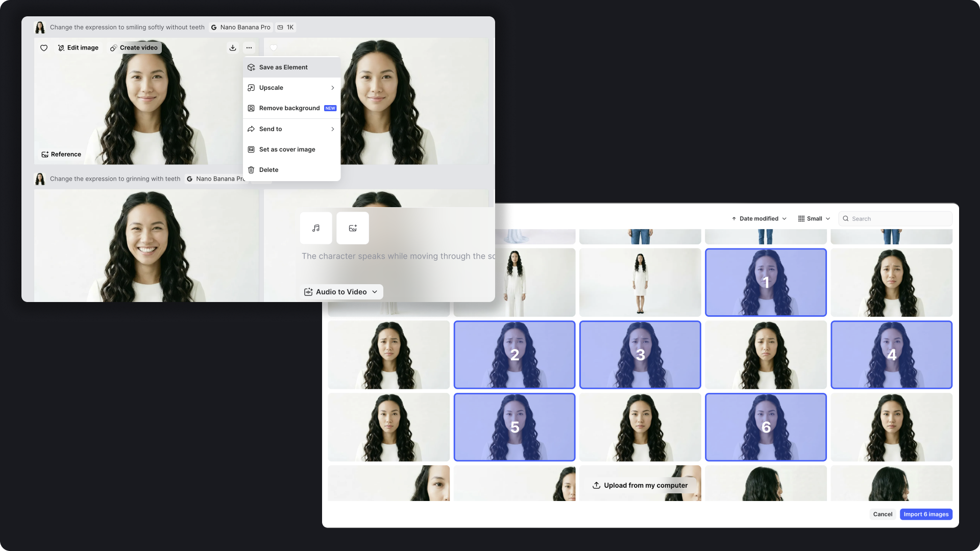Screen dimensions: 980x551
Task: Click the grid icon beside Small
Action: 801,219
